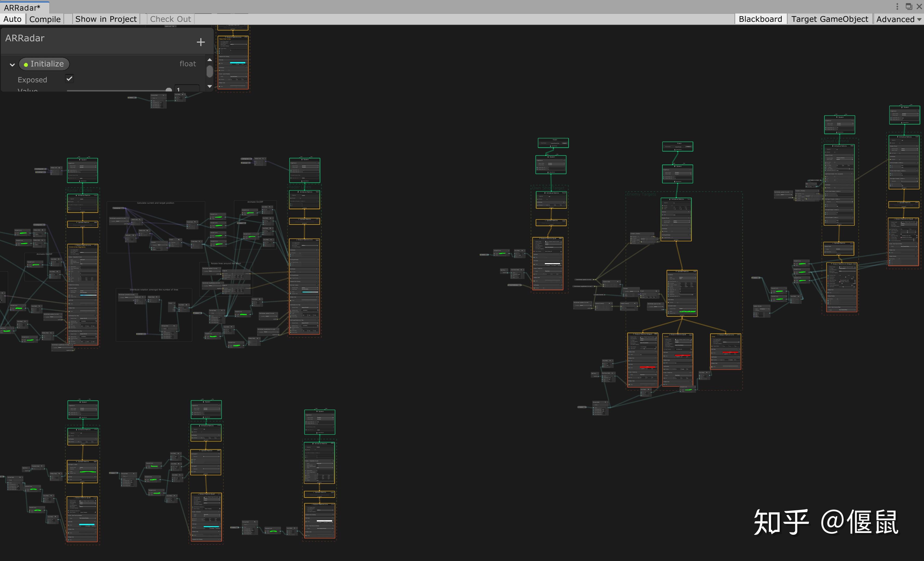
Task: Click Show in Project button
Action: [x=106, y=19]
